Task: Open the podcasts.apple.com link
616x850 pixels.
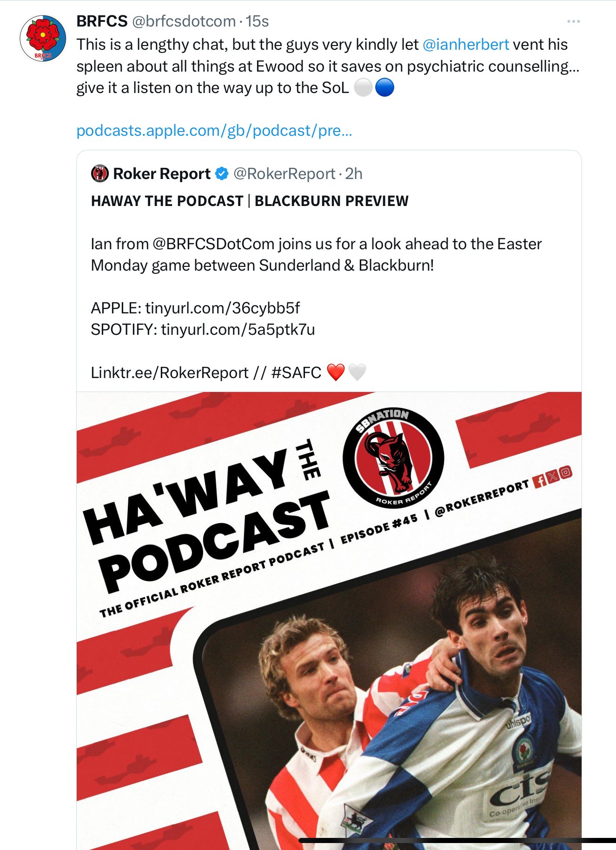Action: pos(214,131)
